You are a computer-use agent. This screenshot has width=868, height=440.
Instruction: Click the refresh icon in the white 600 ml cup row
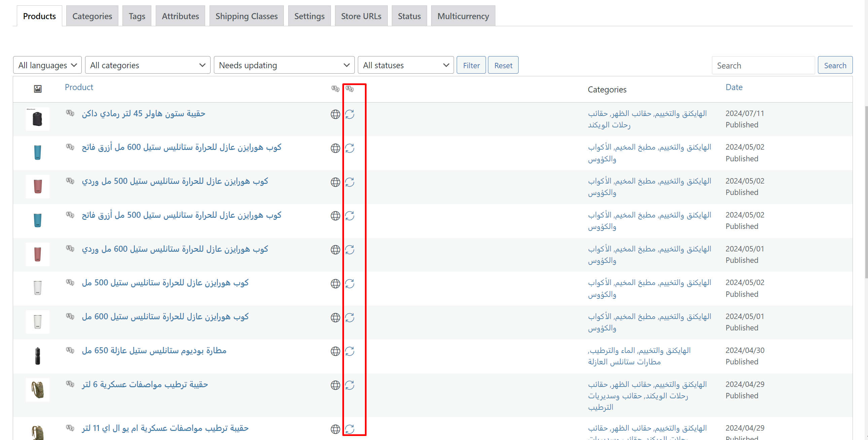pos(349,318)
